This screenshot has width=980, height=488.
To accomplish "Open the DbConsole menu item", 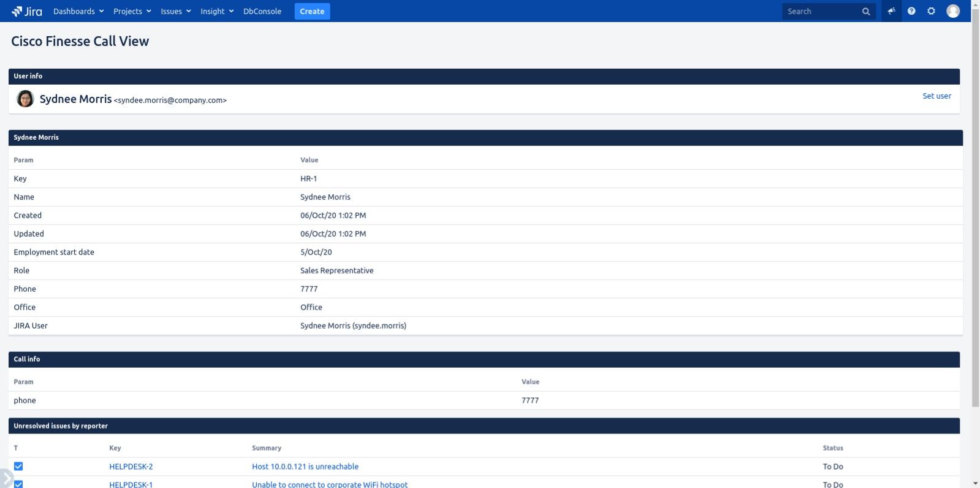I will (262, 11).
